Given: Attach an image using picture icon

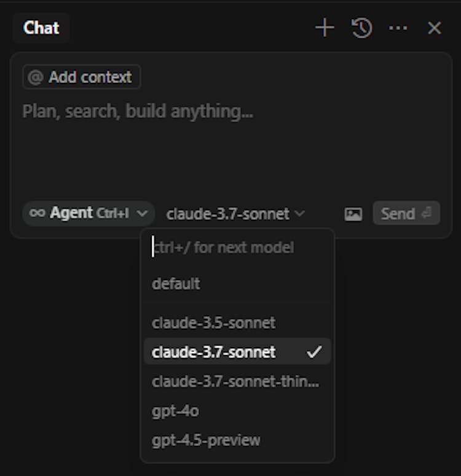Looking at the screenshot, I should pos(353,214).
